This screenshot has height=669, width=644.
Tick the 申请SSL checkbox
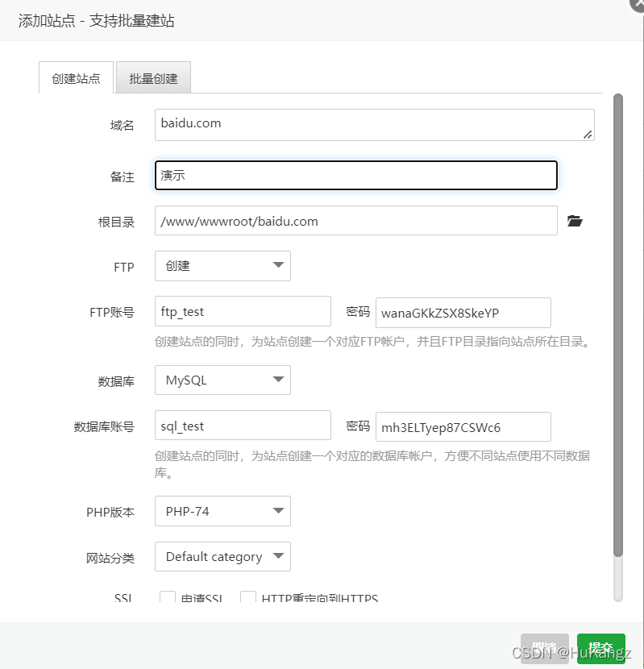(168, 596)
